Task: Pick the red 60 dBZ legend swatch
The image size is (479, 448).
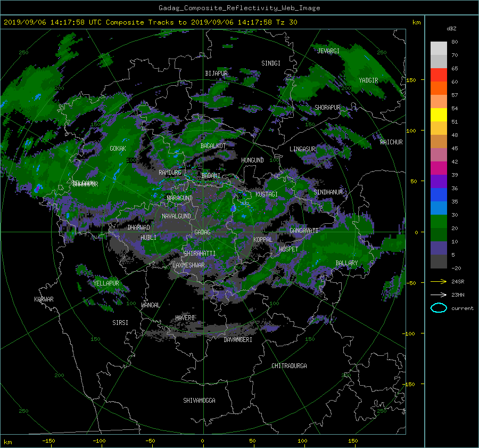Action: pos(439,75)
